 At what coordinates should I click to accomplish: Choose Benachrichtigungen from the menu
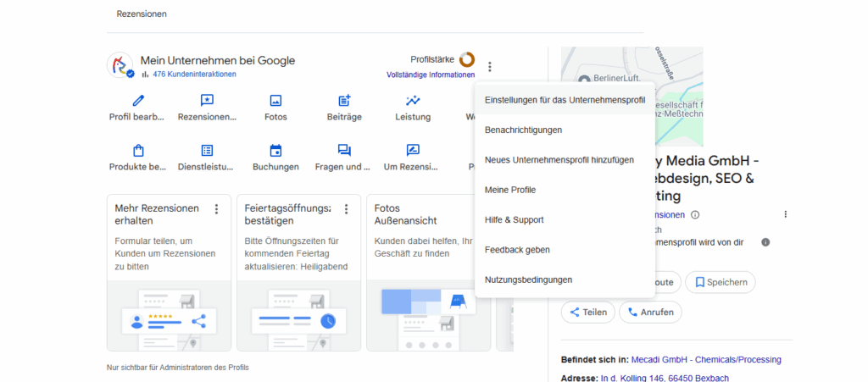pyautogui.click(x=523, y=130)
